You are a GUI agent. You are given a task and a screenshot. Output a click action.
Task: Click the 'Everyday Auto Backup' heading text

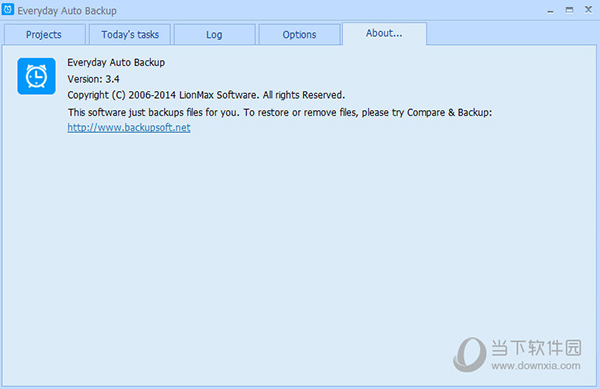(116, 62)
